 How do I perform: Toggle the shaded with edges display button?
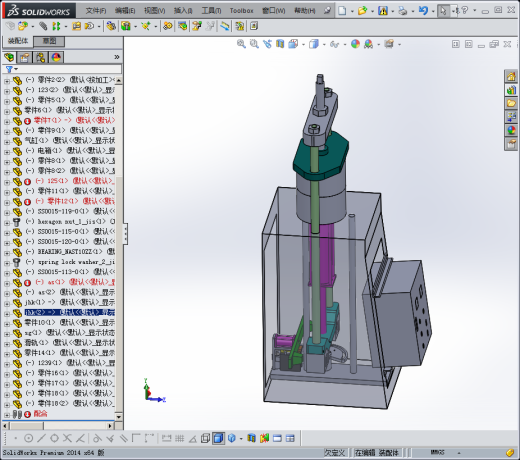[x=218, y=438]
